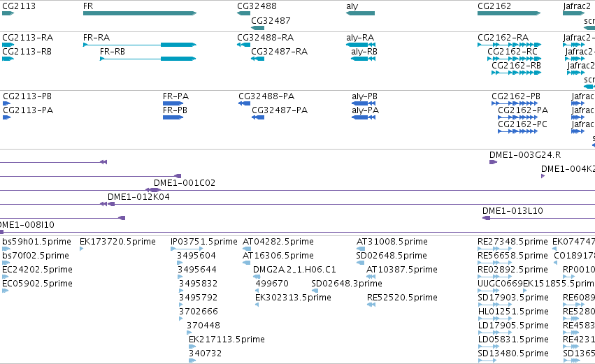Click the aly-PB protein label

click(365, 96)
